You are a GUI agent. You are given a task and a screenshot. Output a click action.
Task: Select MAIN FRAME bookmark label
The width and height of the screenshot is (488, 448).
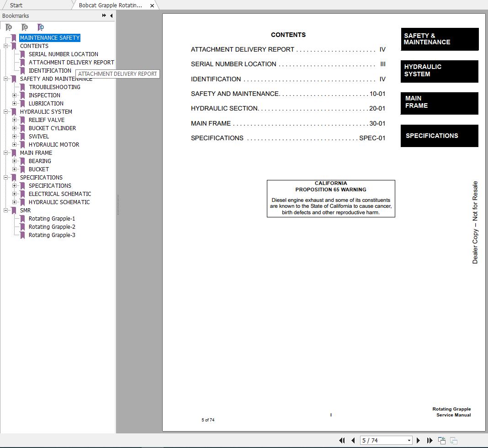[36, 153]
